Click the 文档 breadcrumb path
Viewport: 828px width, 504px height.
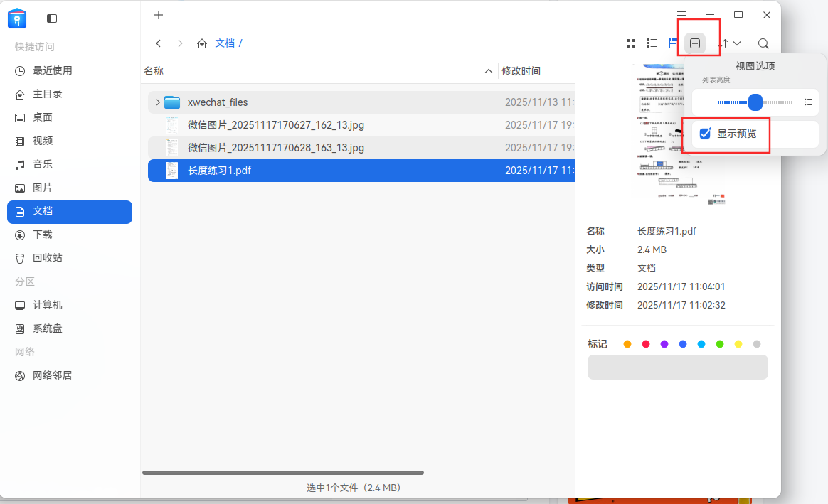(224, 43)
